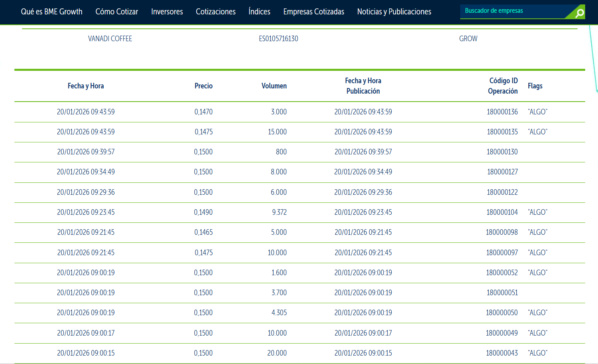Open the Cómo Cotizar menu
The height and width of the screenshot is (364, 598).
click(117, 12)
